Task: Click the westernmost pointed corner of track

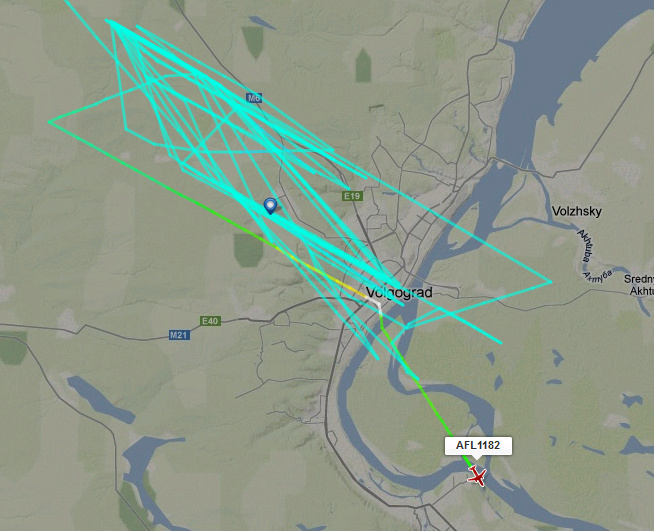Action: pyautogui.click(x=49, y=122)
